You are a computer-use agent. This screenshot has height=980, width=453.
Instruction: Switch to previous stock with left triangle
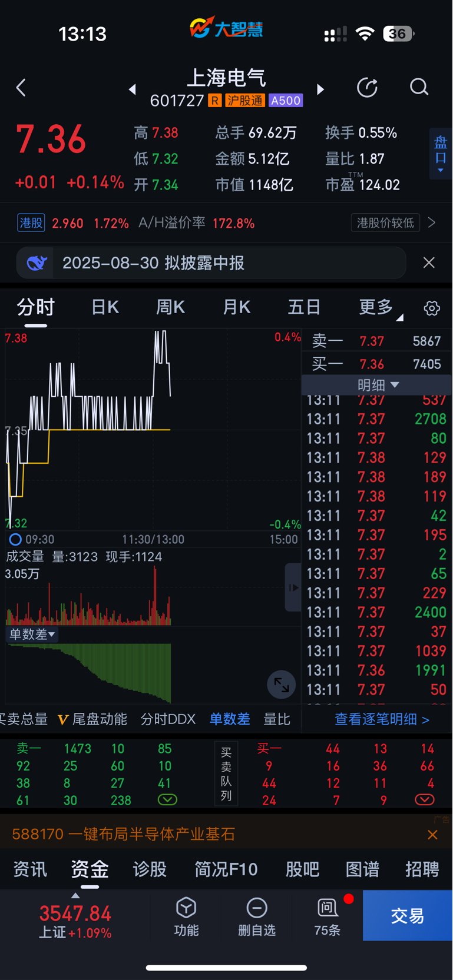(133, 89)
